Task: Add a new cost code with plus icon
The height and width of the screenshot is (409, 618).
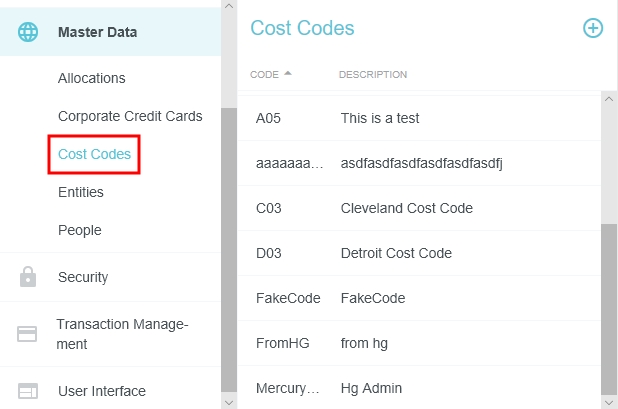Action: (x=593, y=28)
